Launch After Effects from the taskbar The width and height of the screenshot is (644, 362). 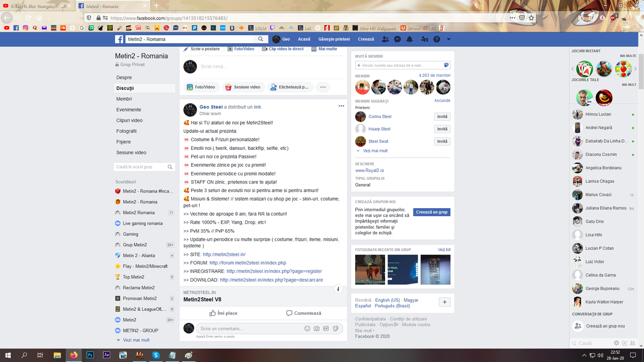pos(107,355)
